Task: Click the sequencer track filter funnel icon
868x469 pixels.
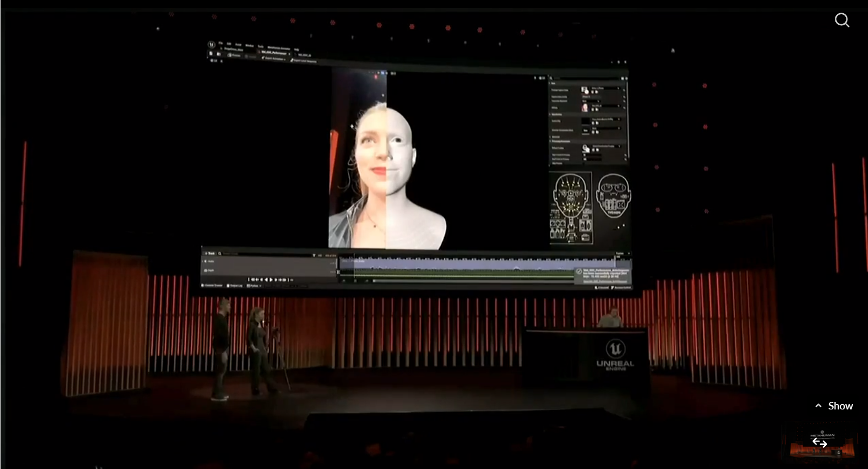Action: click(x=314, y=255)
